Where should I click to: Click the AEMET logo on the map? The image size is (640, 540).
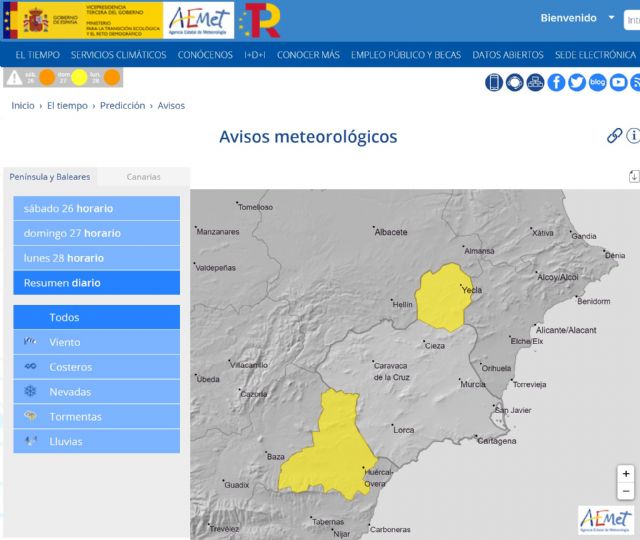pos(606,519)
